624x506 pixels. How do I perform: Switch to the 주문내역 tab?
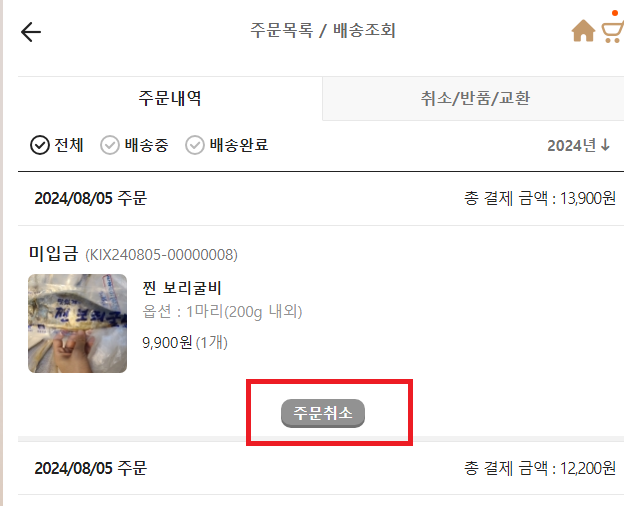(x=170, y=98)
